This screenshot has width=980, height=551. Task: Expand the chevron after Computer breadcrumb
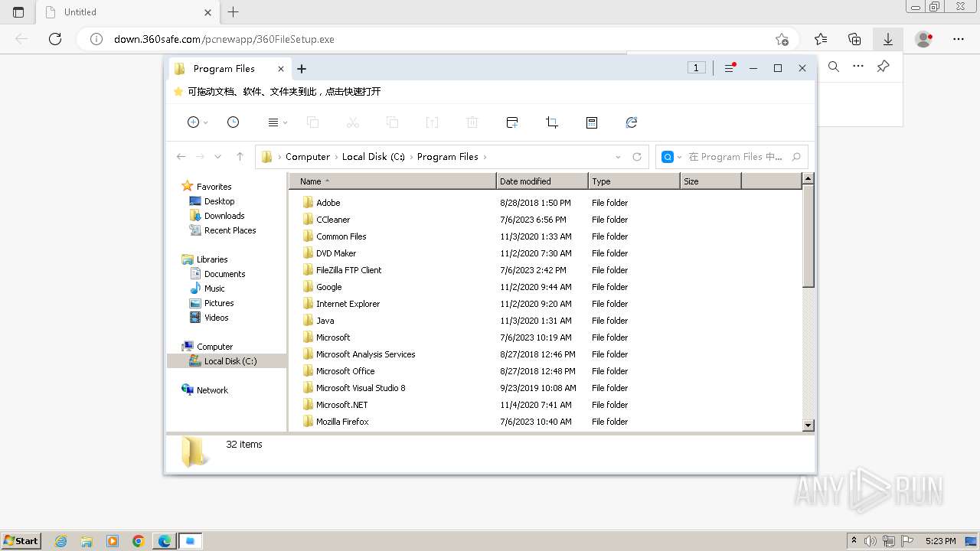click(336, 157)
